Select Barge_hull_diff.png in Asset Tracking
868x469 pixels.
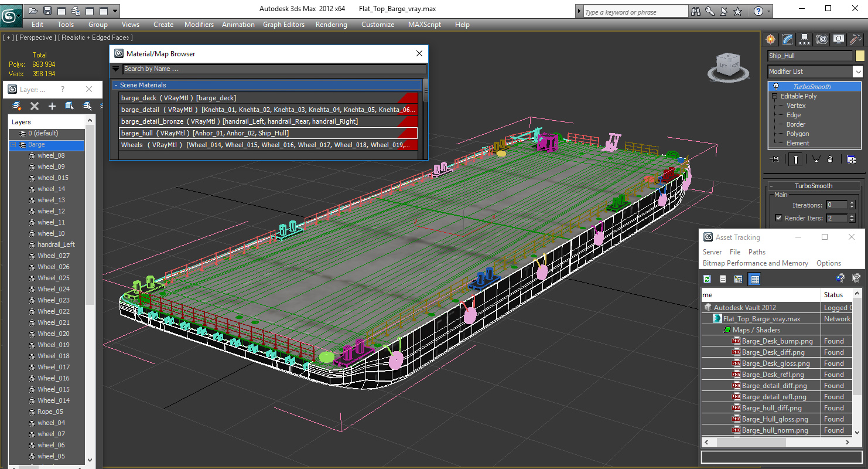point(771,408)
